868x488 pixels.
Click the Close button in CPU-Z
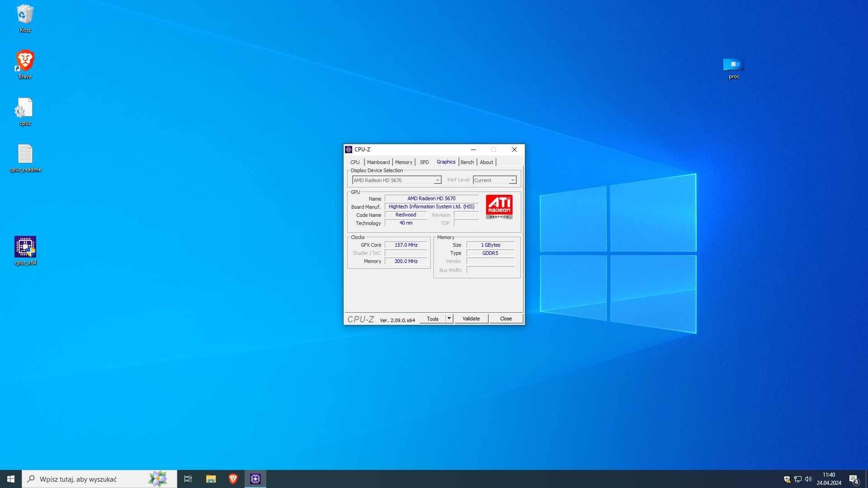coord(505,318)
